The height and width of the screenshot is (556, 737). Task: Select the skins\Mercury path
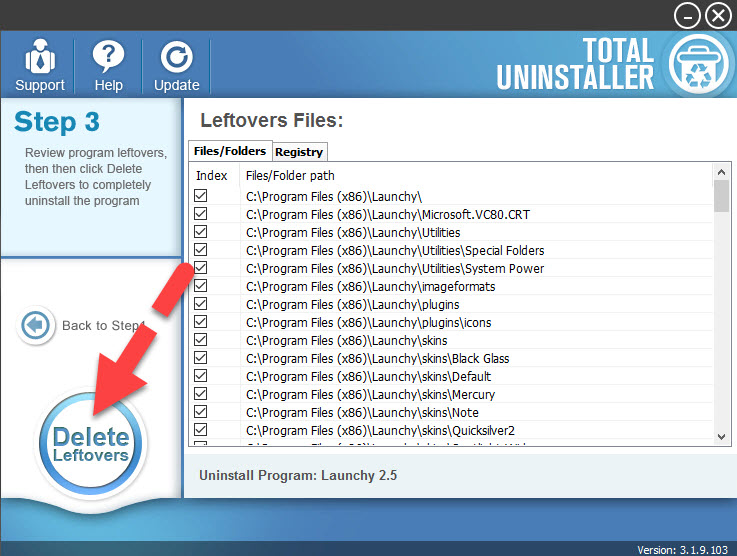coord(370,394)
